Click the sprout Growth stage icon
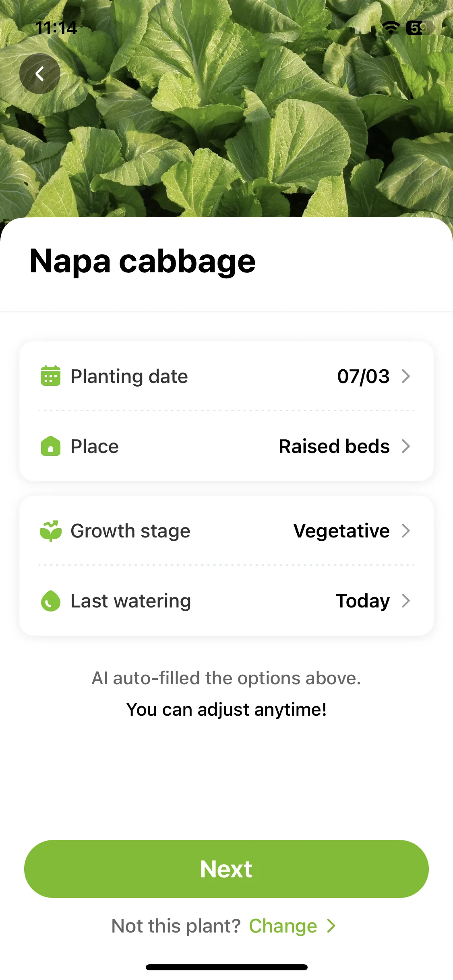 pyautogui.click(x=51, y=531)
